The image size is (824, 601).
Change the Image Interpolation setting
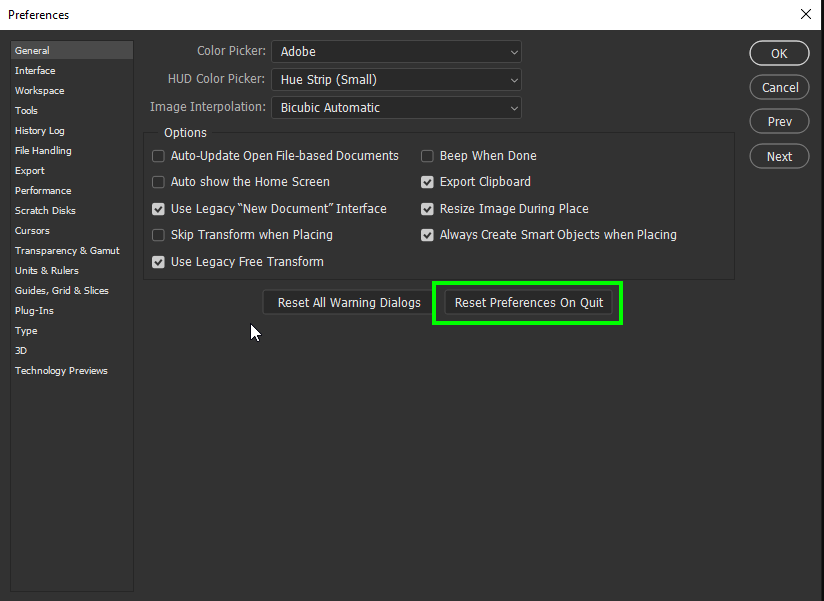[396, 107]
